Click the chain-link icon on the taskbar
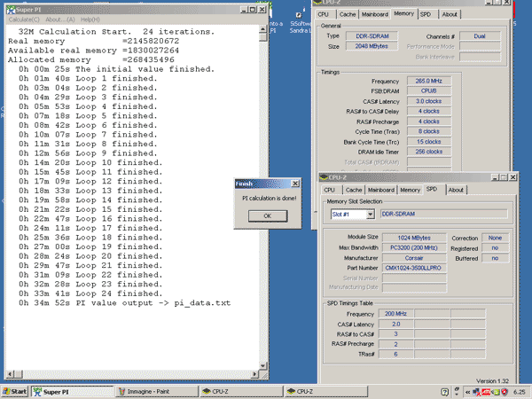 click(457, 389)
